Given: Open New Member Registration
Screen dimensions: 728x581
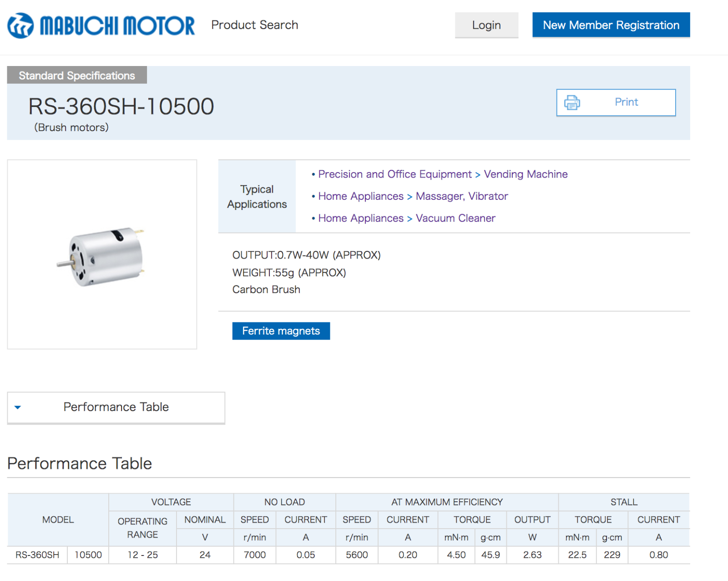Looking at the screenshot, I should point(611,25).
